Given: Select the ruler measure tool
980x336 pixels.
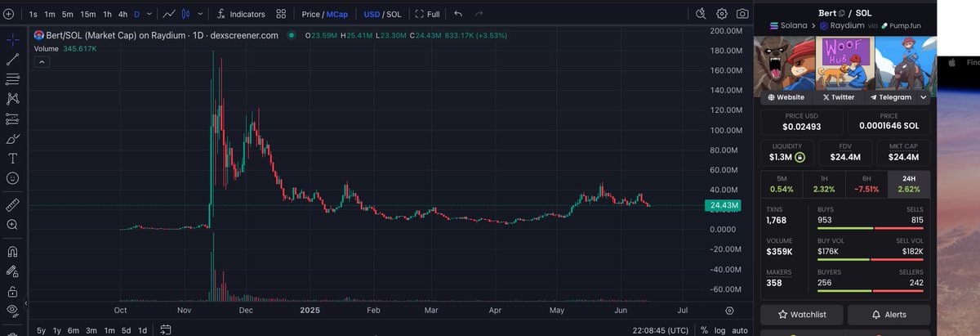Looking at the screenshot, I should [12, 204].
